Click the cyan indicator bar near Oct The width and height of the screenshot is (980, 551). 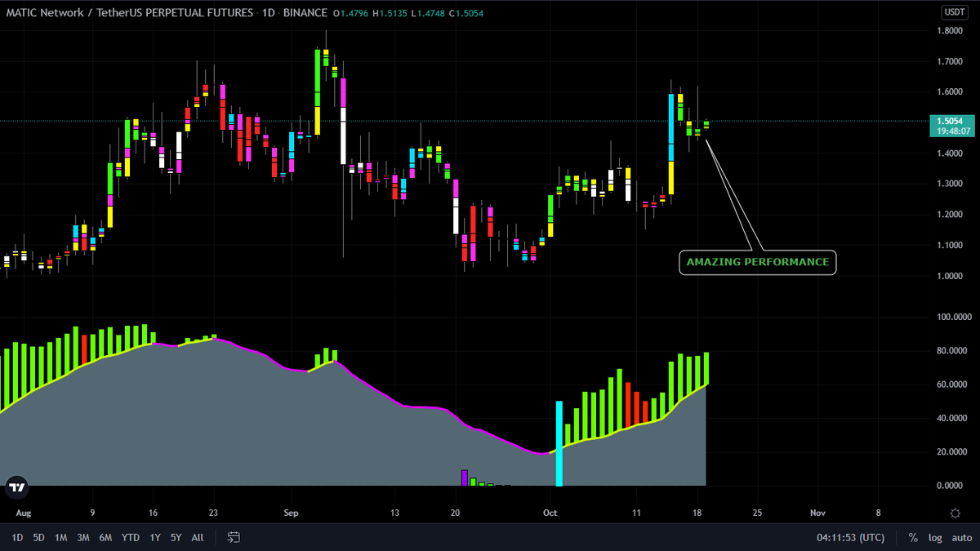[559, 443]
